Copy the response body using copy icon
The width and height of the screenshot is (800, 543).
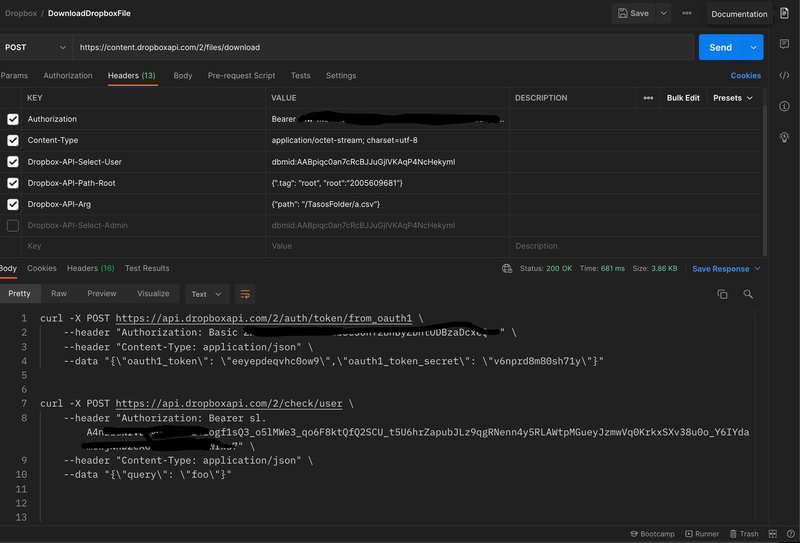[722, 294]
